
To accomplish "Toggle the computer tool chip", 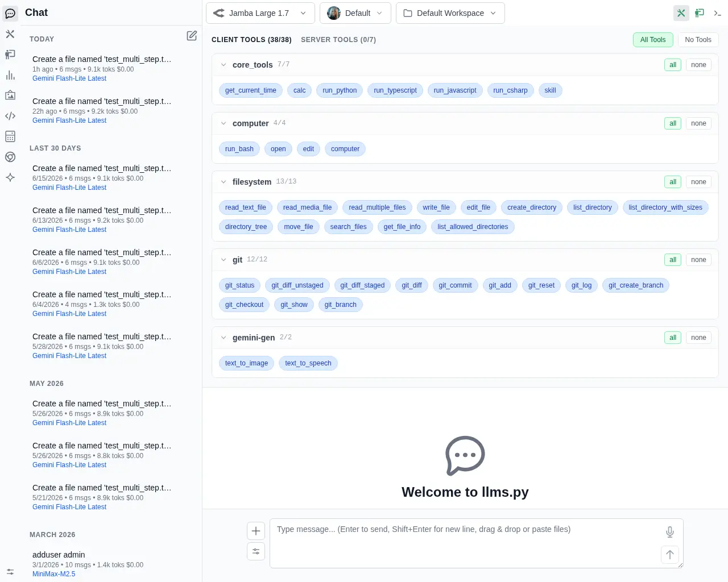I will click(345, 149).
